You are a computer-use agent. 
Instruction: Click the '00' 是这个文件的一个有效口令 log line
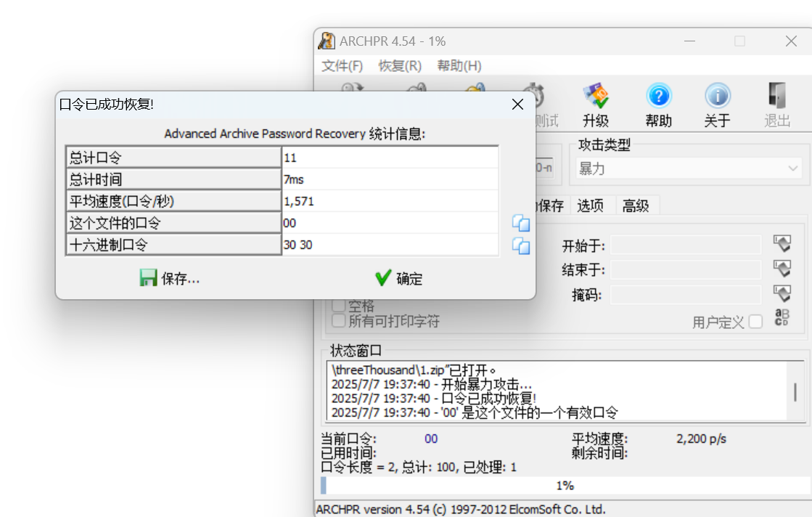point(475,412)
